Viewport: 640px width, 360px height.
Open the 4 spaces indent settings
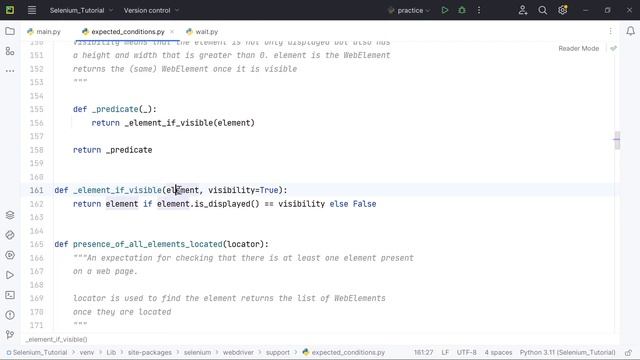pyautogui.click(x=498, y=352)
